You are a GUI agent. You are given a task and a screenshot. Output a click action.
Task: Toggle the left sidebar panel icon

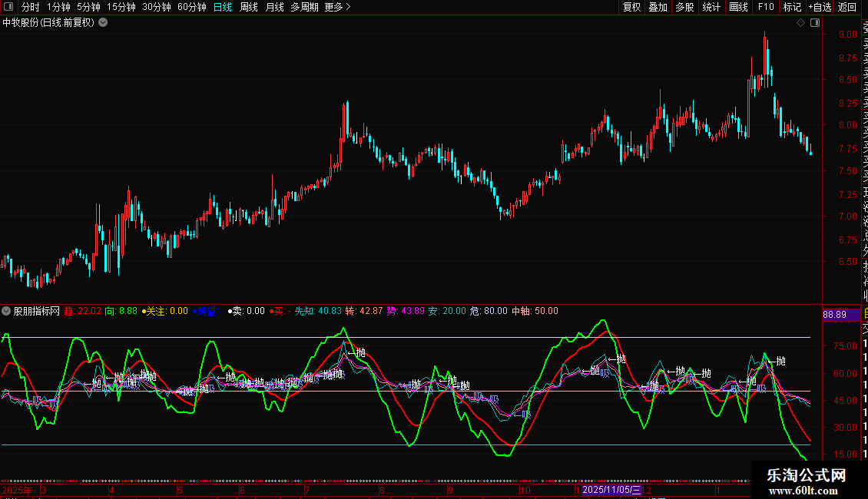click(8, 7)
